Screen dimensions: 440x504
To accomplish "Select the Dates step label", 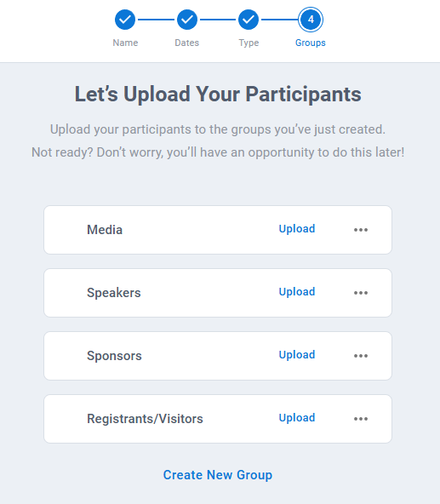I will 186,43.
